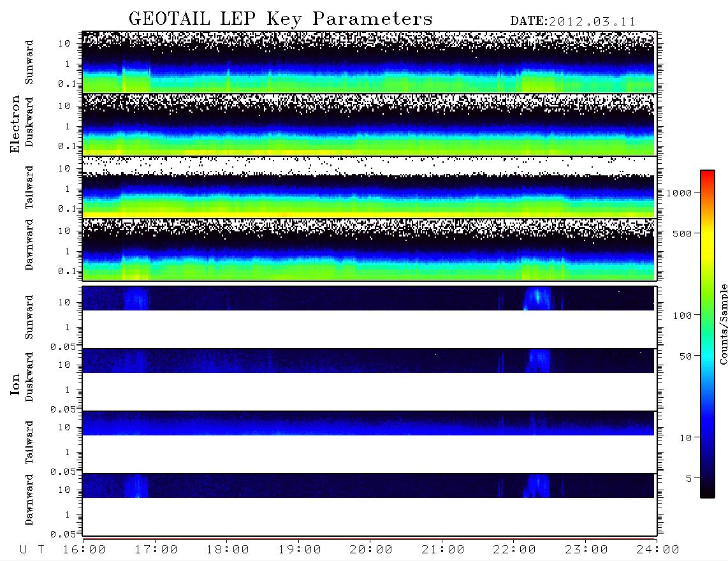Click the 500 tick on the color bar

682,233
